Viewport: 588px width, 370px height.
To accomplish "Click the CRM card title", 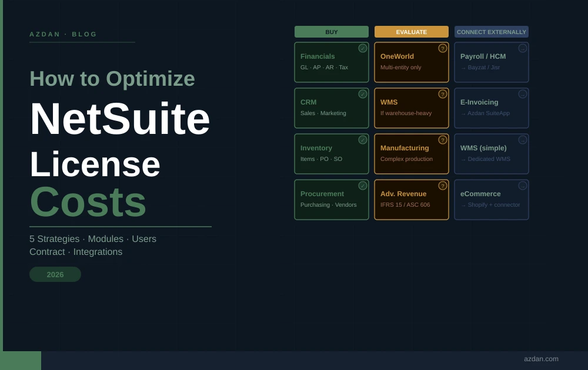I will [308, 102].
